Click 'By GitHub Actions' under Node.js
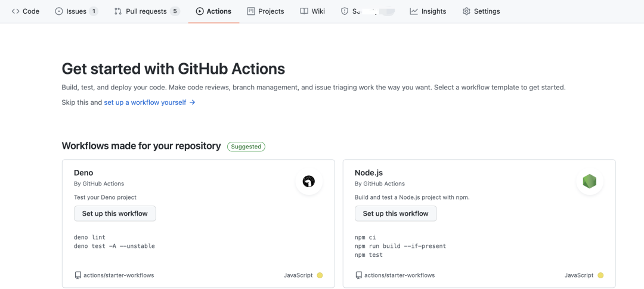 click(380, 184)
